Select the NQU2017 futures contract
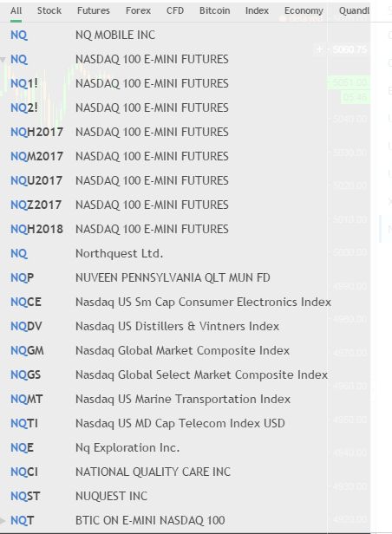This screenshot has height=534, width=392. point(185,180)
